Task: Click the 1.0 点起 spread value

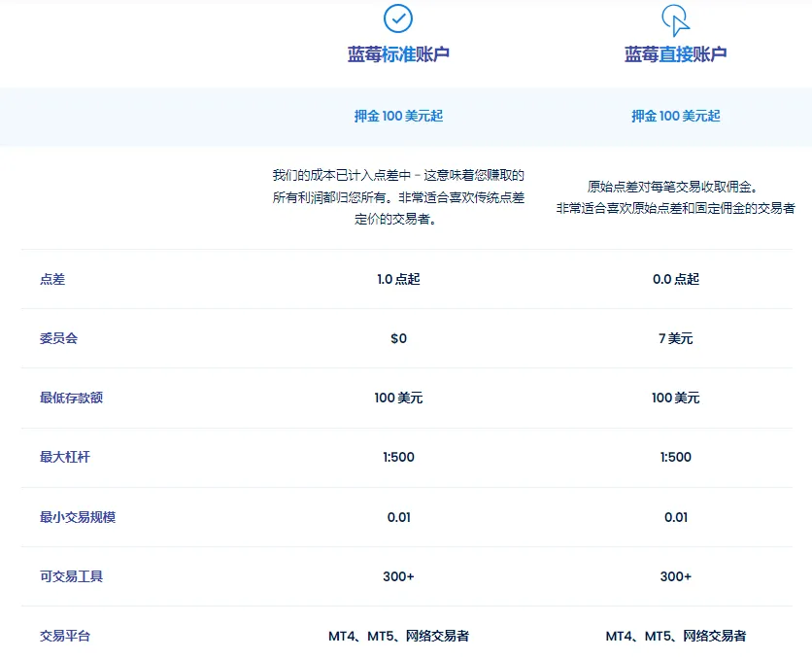Action: [x=398, y=279]
